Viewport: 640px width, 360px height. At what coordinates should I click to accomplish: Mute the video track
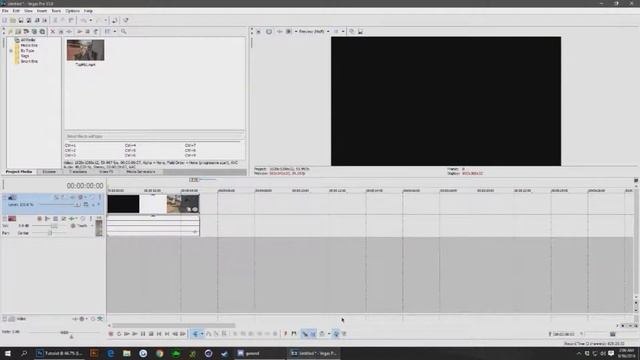tap(92, 197)
